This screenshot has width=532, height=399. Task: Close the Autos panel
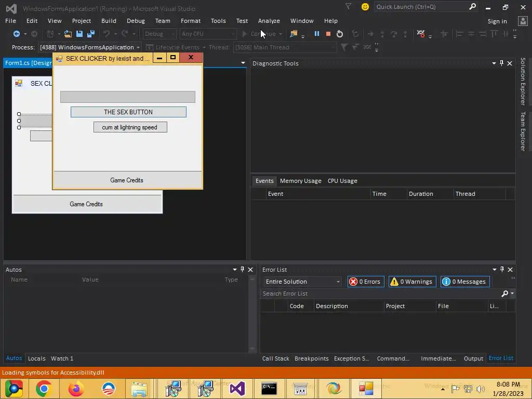pos(250,270)
